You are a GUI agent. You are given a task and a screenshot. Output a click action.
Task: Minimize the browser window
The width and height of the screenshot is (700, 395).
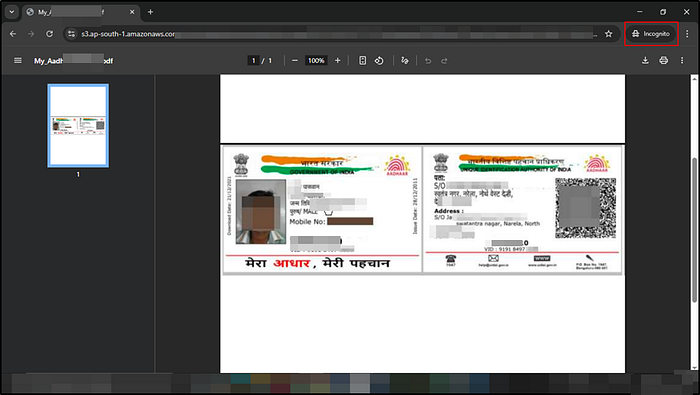pos(640,12)
